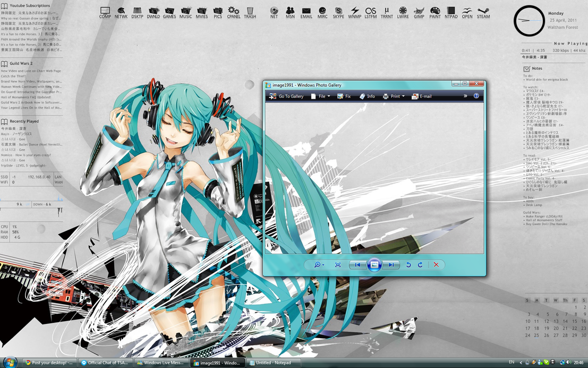Click the Guild Wars 2 feed header
This screenshot has width=588, height=368.
pyautogui.click(x=17, y=63)
